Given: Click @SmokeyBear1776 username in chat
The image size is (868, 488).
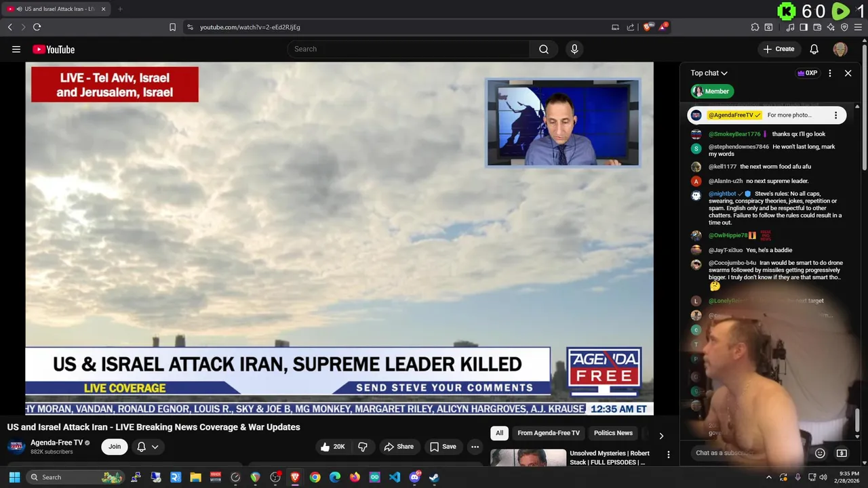Looking at the screenshot, I should click(734, 134).
